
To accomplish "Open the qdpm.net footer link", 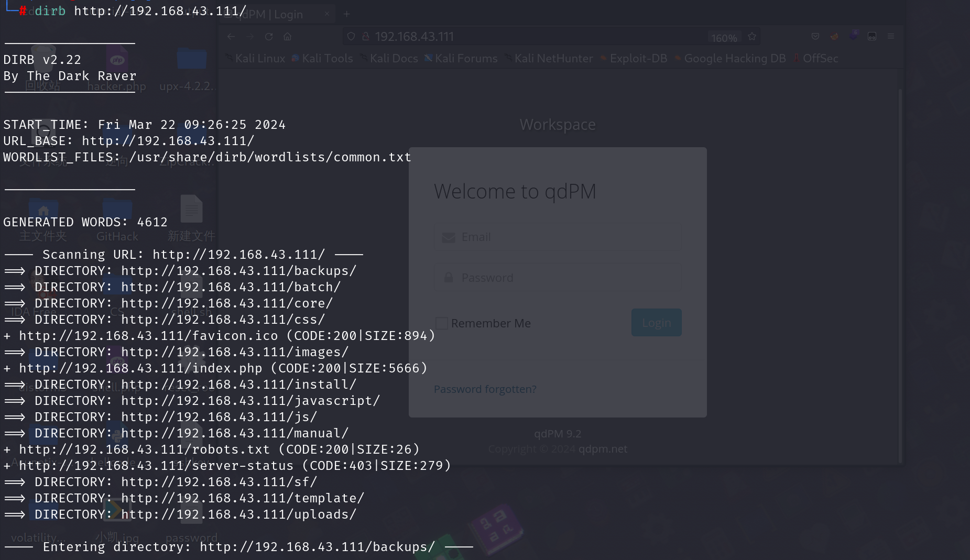I will click(x=603, y=449).
